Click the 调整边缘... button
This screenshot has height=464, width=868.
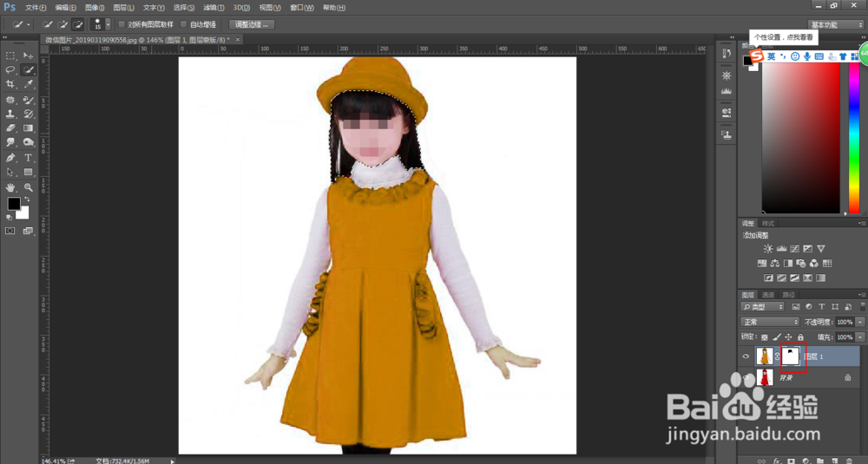tap(252, 24)
